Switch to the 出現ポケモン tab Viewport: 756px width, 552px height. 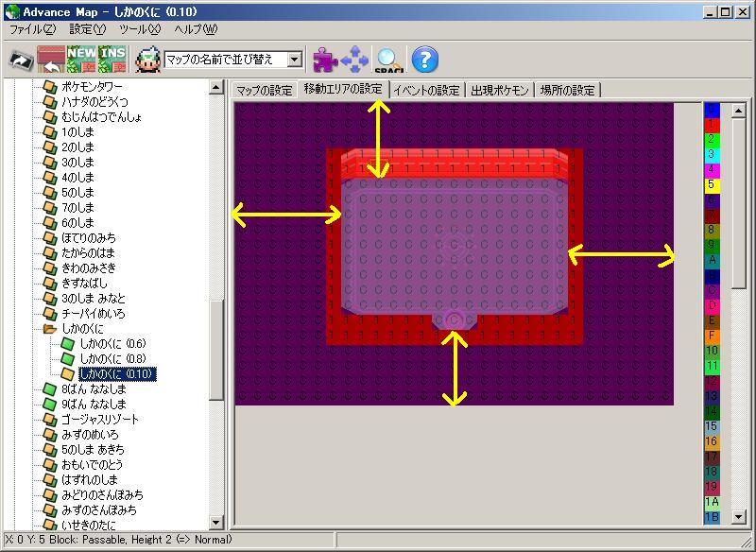(499, 91)
